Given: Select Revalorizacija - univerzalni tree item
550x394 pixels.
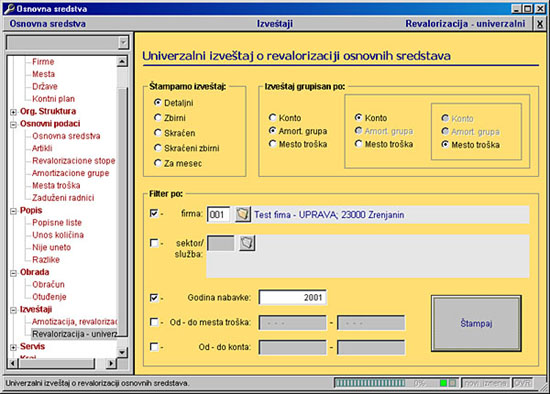Looking at the screenshot, I should (74, 334).
